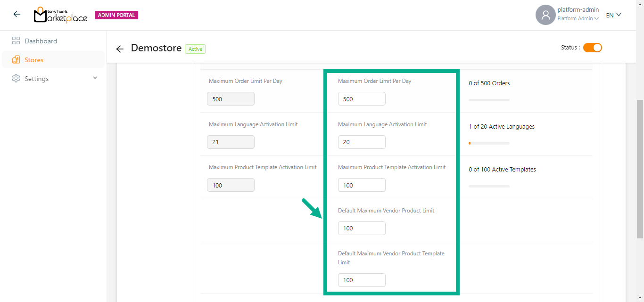This screenshot has width=644, height=302.
Task: Click the top-left back arrow icon
Action: [17, 15]
